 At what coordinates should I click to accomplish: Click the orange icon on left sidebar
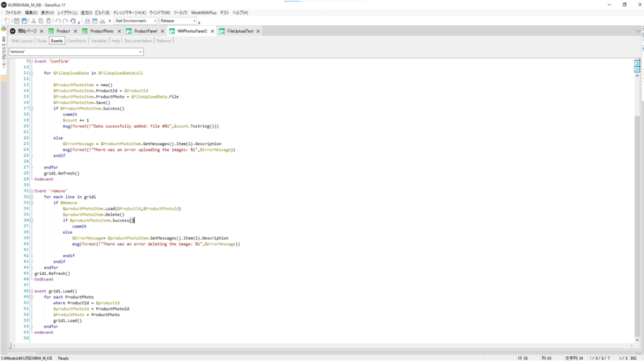4,78
